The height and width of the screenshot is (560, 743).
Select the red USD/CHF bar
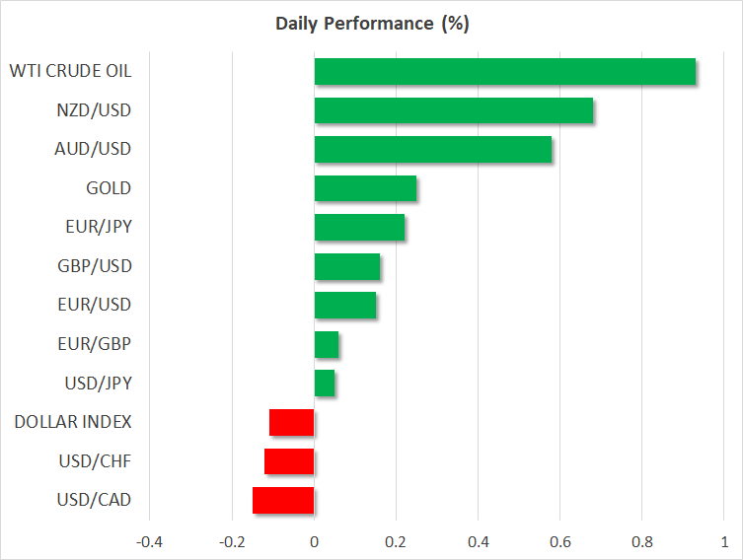point(289,461)
